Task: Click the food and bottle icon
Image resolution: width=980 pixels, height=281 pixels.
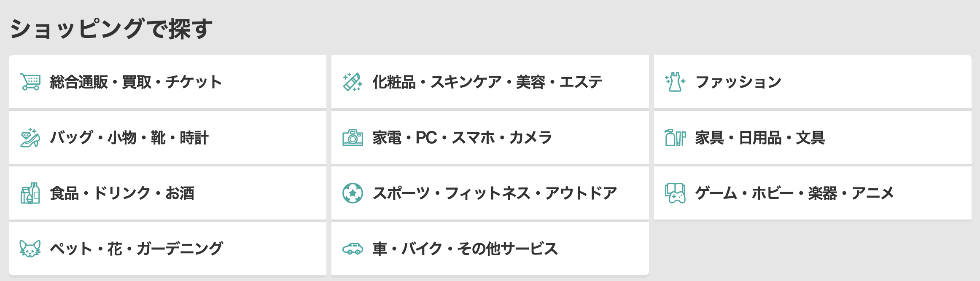Action: [30, 193]
